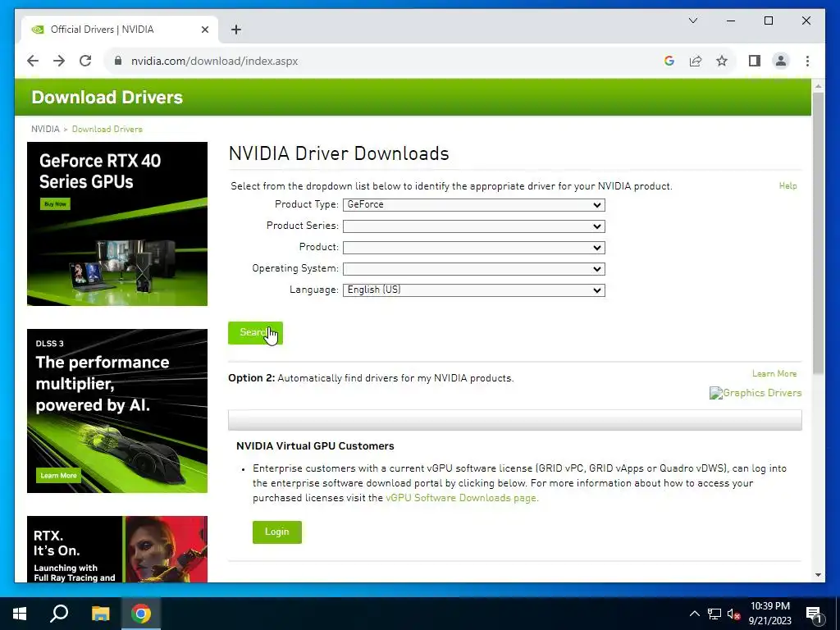Click the green Login button

pyautogui.click(x=277, y=532)
